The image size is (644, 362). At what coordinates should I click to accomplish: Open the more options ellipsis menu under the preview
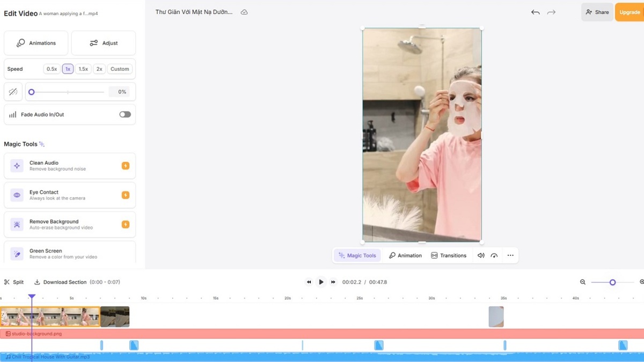pyautogui.click(x=510, y=255)
